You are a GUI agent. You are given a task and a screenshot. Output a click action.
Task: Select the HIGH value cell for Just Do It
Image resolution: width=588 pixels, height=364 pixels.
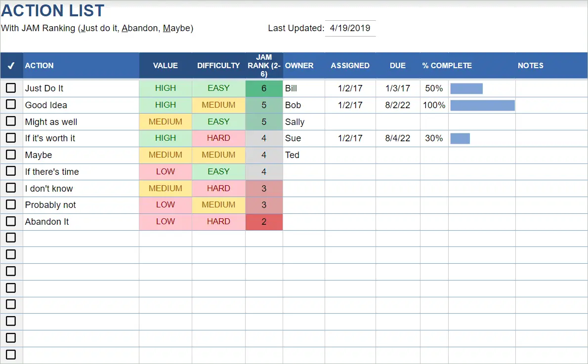[x=166, y=88]
